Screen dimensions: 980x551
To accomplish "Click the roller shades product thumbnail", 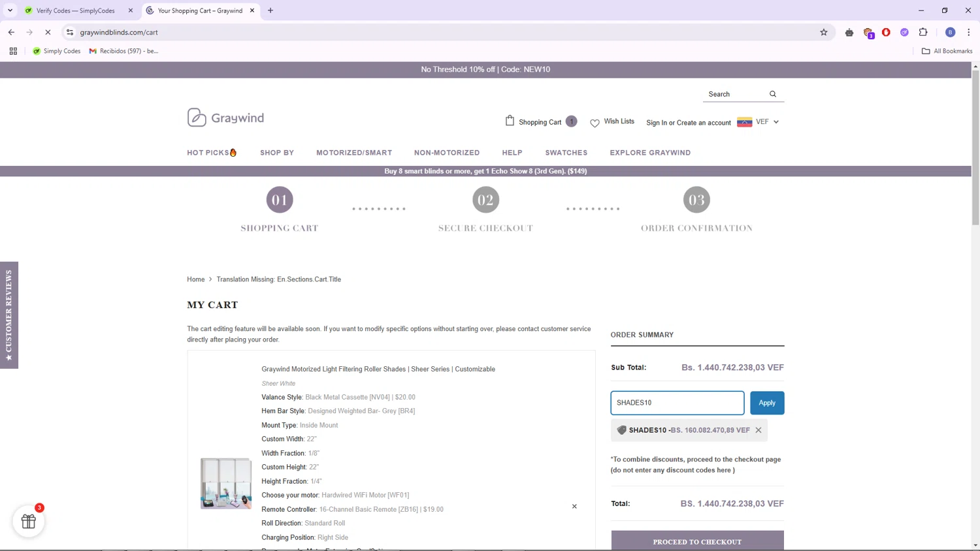I will pyautogui.click(x=226, y=484).
